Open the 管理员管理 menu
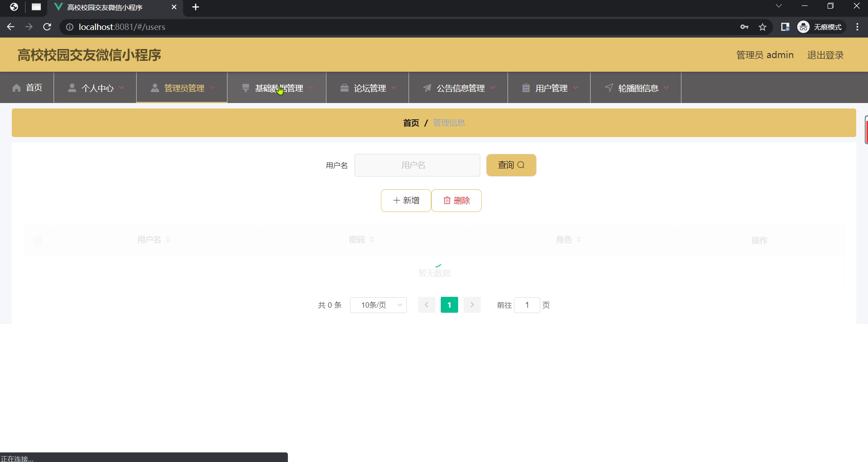This screenshot has width=868, height=462. click(x=182, y=88)
